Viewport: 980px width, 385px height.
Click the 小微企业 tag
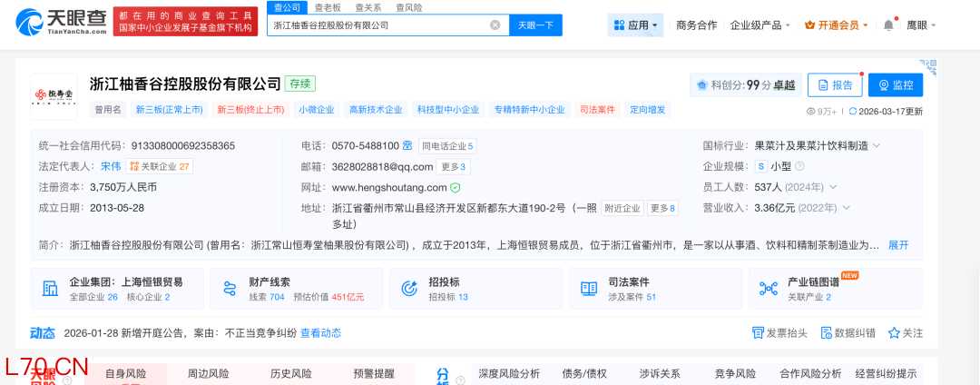(316, 110)
